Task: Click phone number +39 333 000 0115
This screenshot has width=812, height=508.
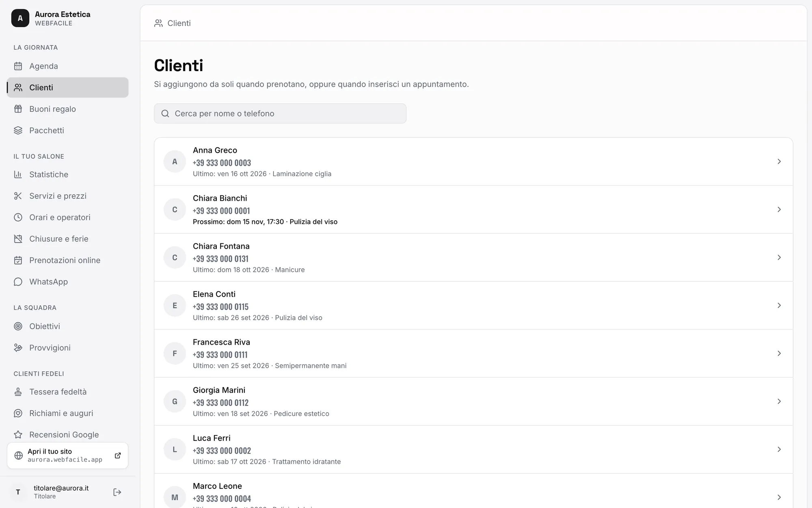Action: (220, 307)
